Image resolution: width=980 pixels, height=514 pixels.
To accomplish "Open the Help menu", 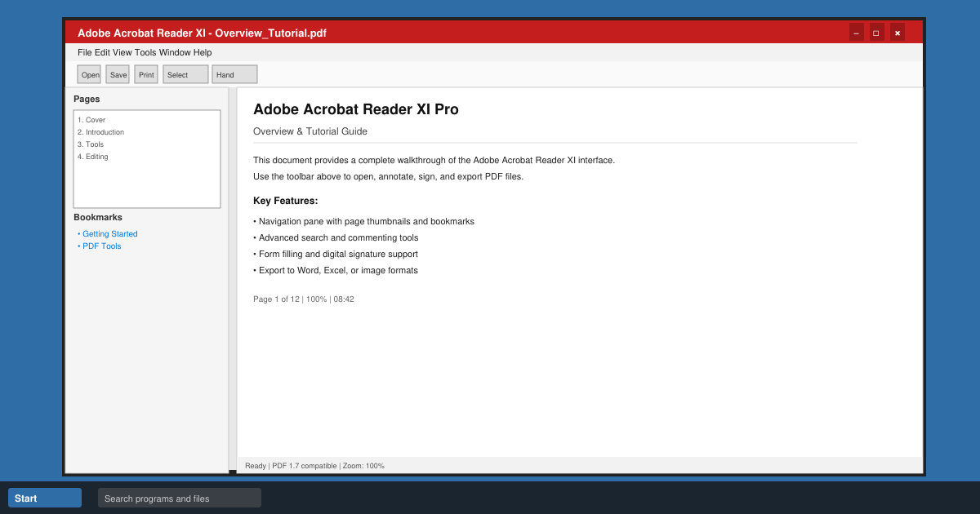I will coord(203,52).
